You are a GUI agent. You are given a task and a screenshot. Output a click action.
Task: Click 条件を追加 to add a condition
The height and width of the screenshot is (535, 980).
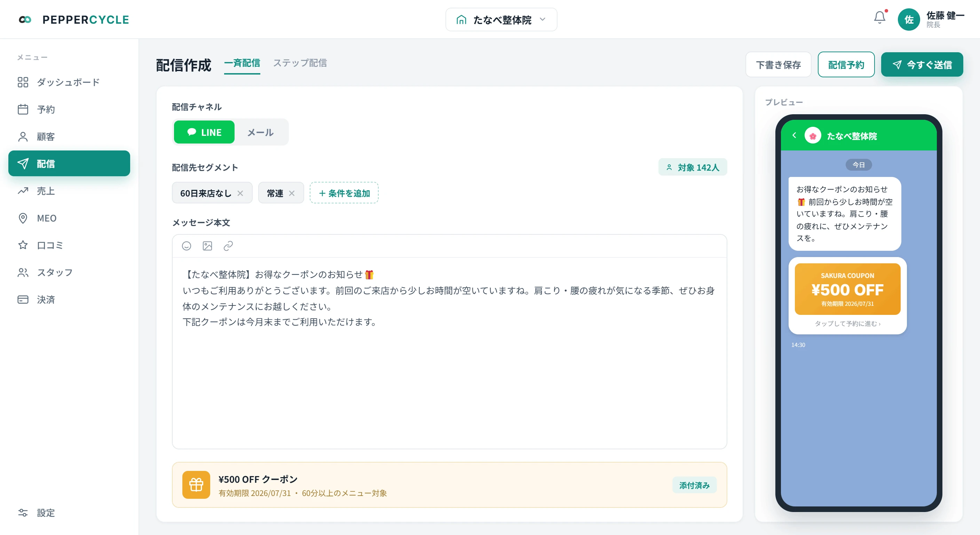pos(344,193)
